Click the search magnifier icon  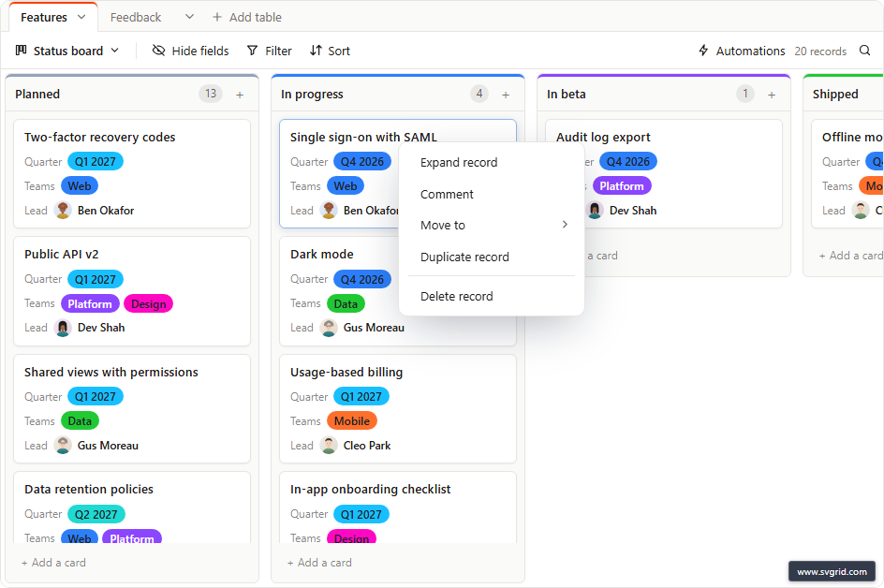(x=864, y=51)
